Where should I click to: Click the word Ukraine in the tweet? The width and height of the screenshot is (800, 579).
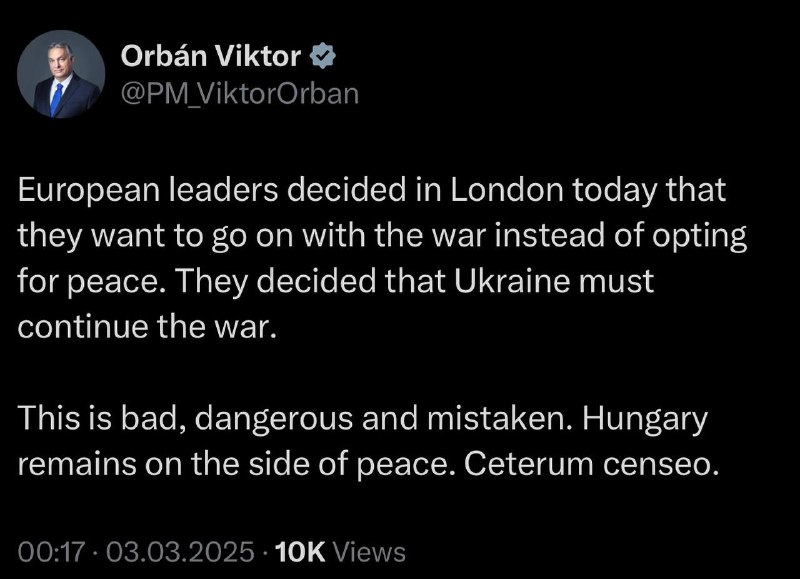coord(512,281)
